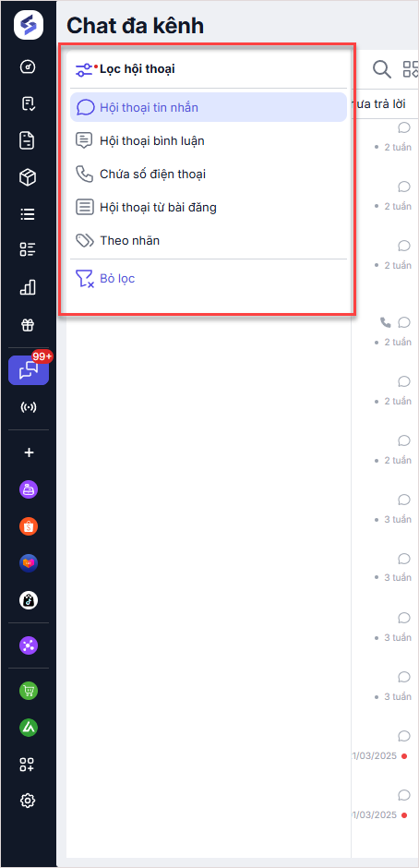Open the TikTok Shop channel icon
The height and width of the screenshot is (868, 419).
pos(29,600)
